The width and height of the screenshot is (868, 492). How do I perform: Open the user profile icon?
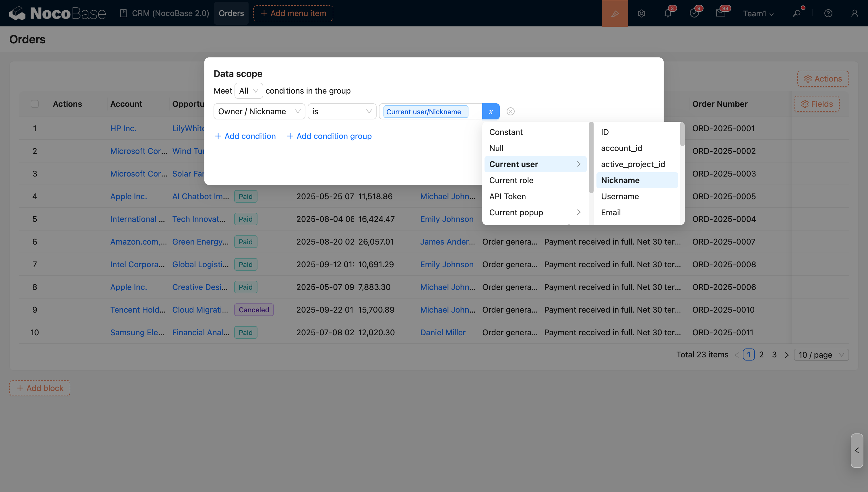[855, 13]
